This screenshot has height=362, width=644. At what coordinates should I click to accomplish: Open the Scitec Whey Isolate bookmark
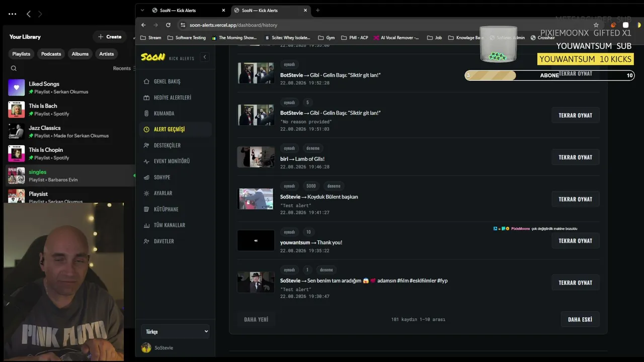pos(287,38)
